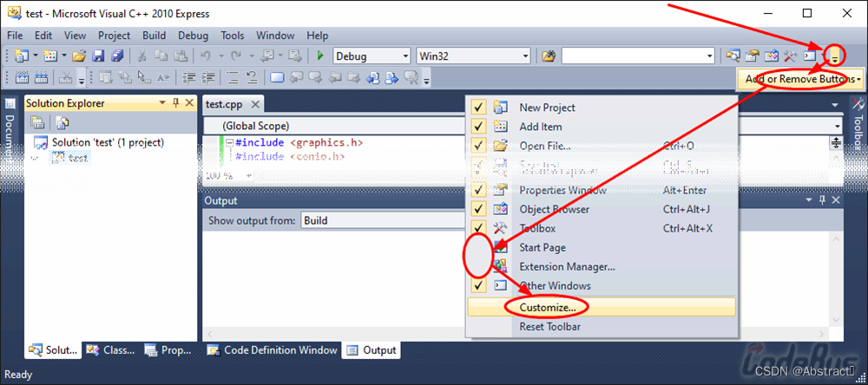Uncheck the Object Browser checkbox

tap(477, 209)
